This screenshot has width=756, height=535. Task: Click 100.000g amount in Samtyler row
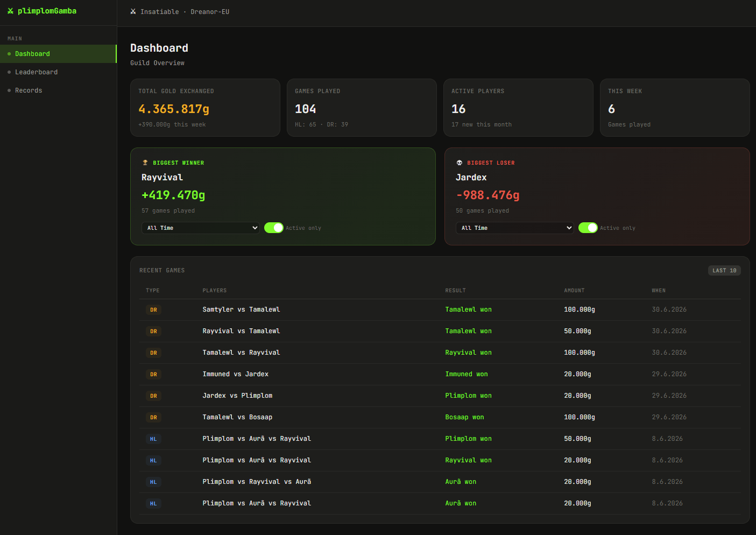pos(580,309)
